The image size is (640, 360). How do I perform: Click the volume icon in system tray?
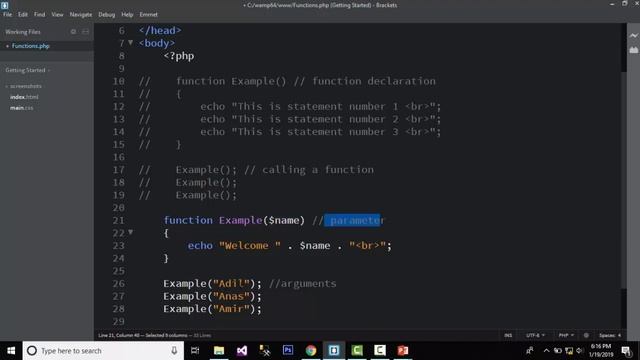coord(579,351)
